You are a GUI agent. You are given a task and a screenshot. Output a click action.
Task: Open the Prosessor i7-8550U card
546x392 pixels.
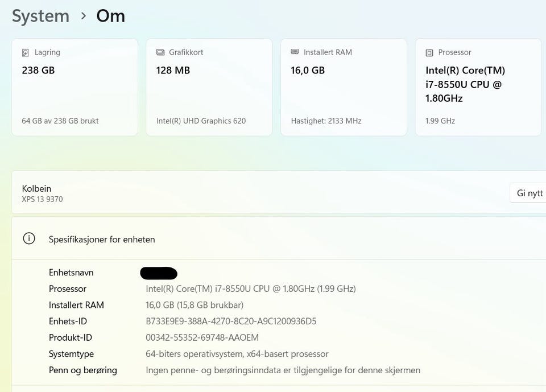(478, 87)
